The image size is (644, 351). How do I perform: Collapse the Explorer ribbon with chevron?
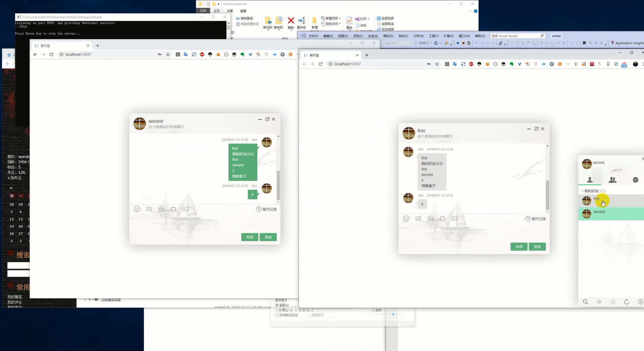pyautogui.click(x=470, y=11)
